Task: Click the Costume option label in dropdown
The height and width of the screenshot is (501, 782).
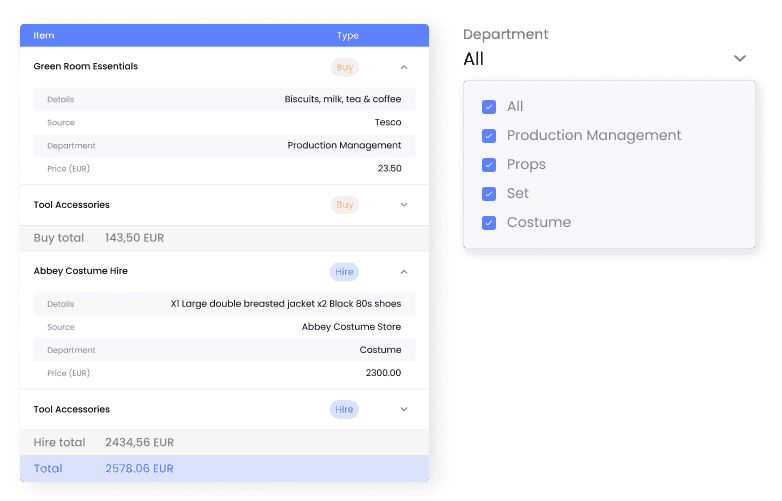Action: click(x=539, y=222)
